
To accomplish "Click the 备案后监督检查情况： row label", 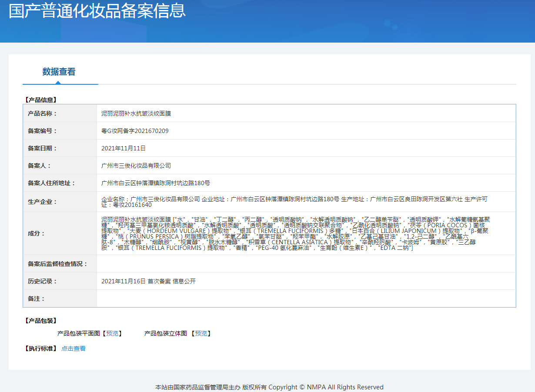I will (x=57, y=264).
